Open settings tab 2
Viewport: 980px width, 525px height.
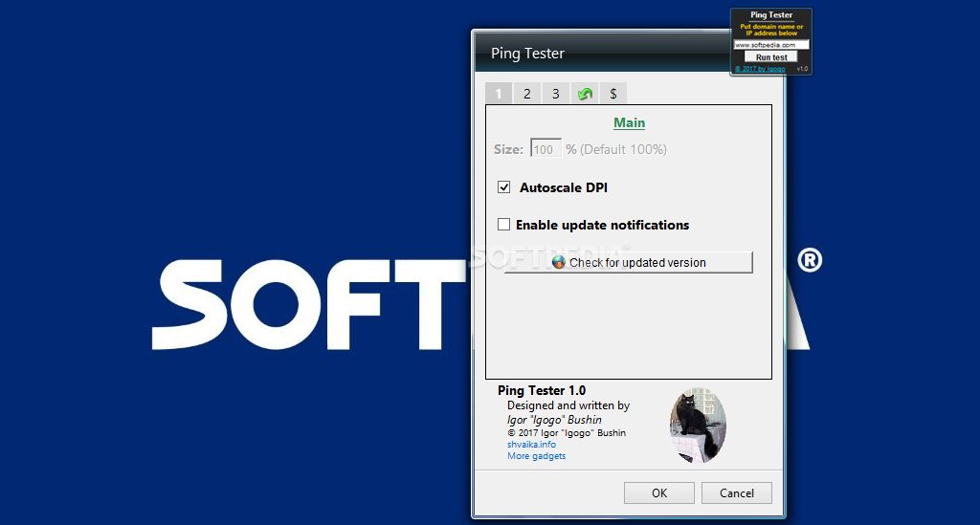[527, 94]
